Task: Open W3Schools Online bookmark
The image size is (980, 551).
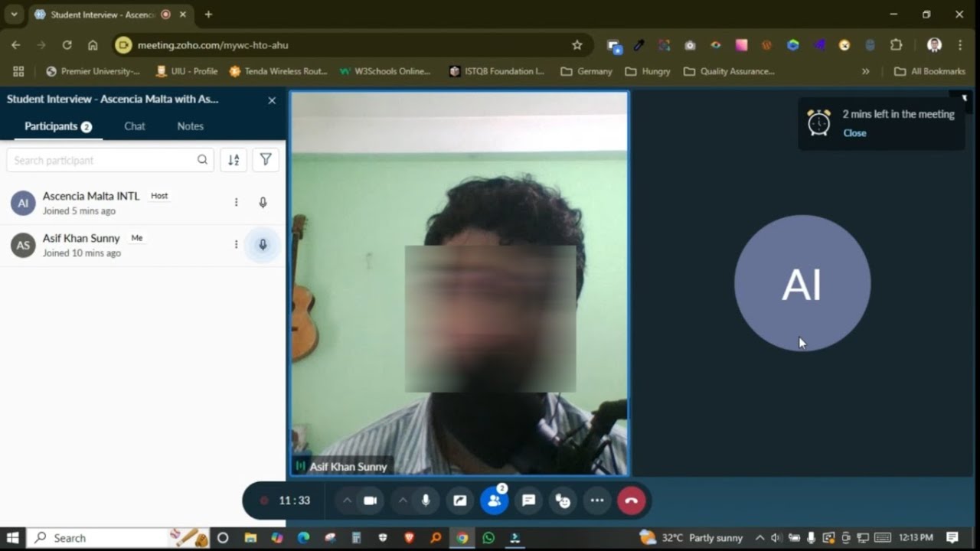Action: coord(385,71)
